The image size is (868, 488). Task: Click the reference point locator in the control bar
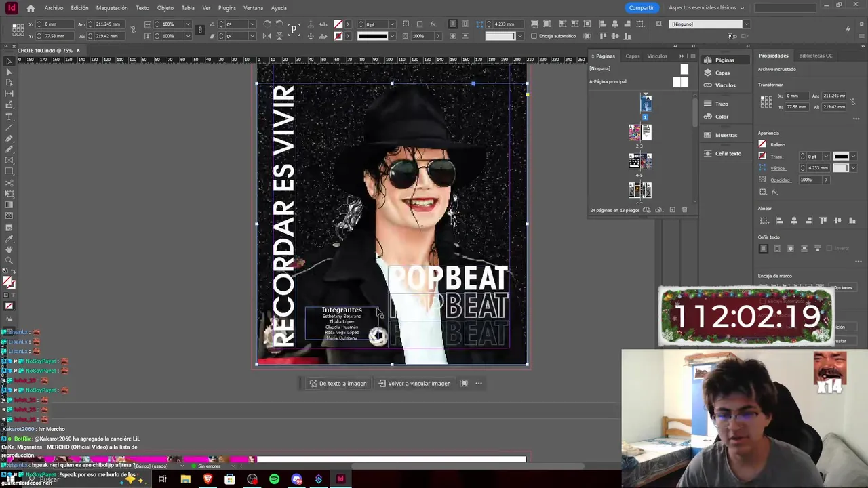coord(18,30)
